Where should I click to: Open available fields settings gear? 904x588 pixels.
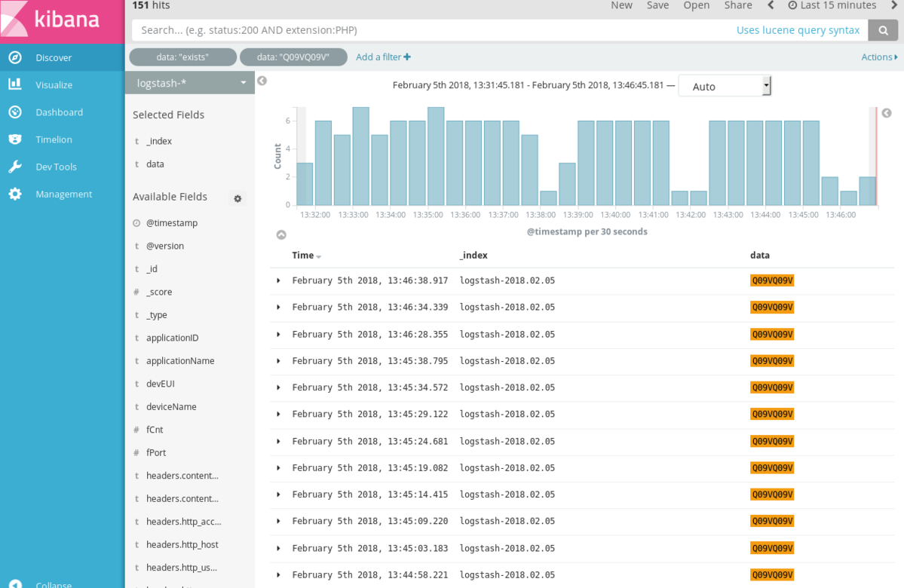[237, 199]
